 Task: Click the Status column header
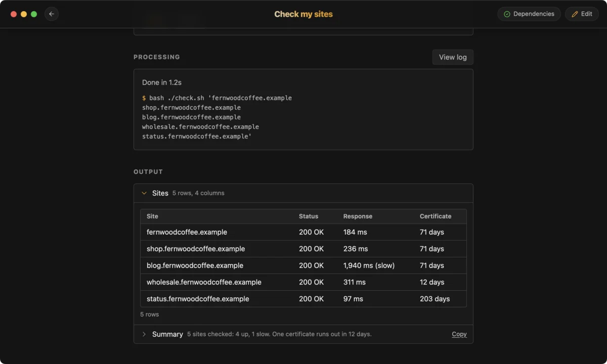[309, 216]
